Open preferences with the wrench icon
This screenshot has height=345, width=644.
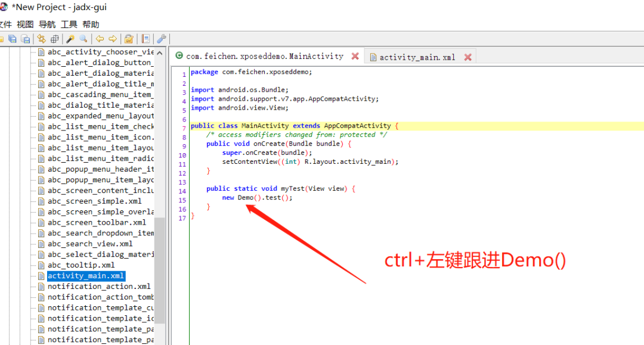(162, 39)
